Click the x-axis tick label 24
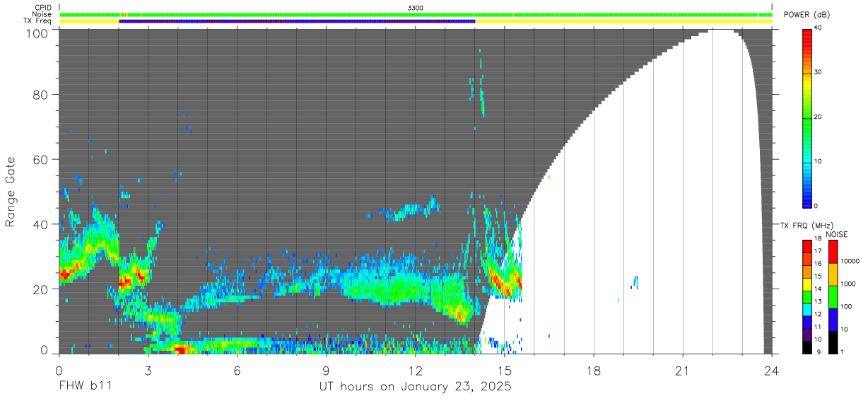The width and height of the screenshot is (868, 401). [772, 371]
